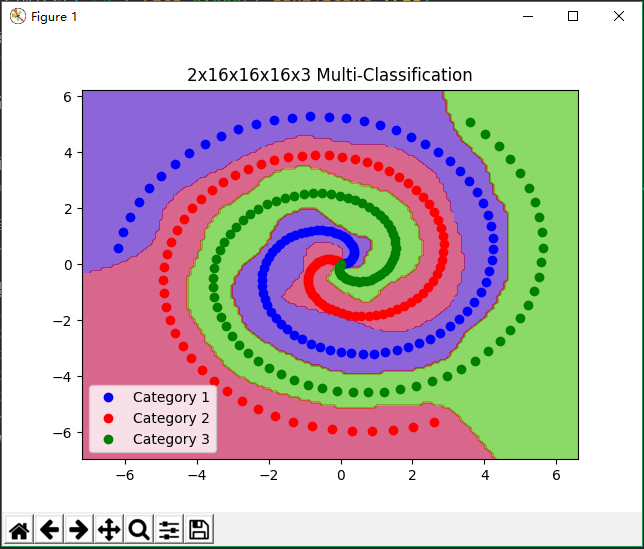Click the blue marker in the legend

click(x=108, y=397)
